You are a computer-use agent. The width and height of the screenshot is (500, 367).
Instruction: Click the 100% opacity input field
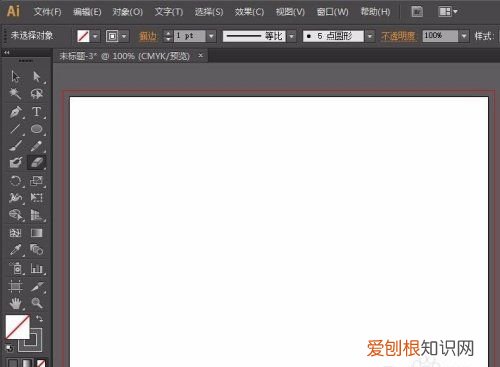click(x=440, y=36)
